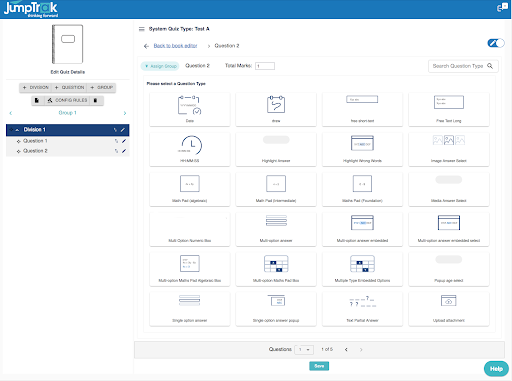
Task: Pick the Maths Pad (Foundation) question type
Action: (362, 189)
